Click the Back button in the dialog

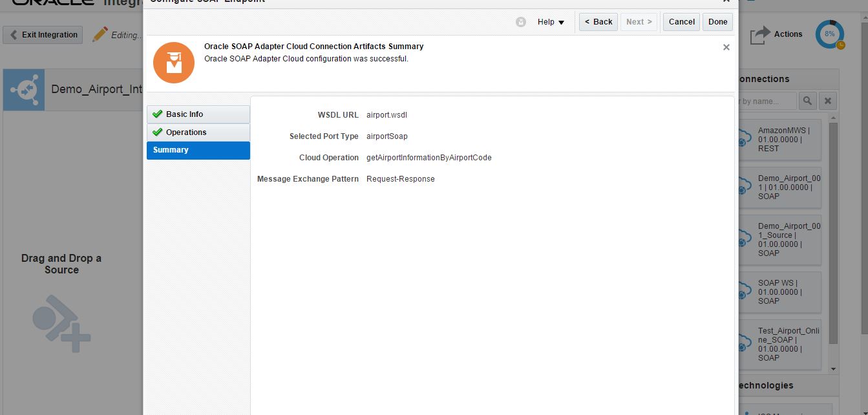pyautogui.click(x=598, y=22)
